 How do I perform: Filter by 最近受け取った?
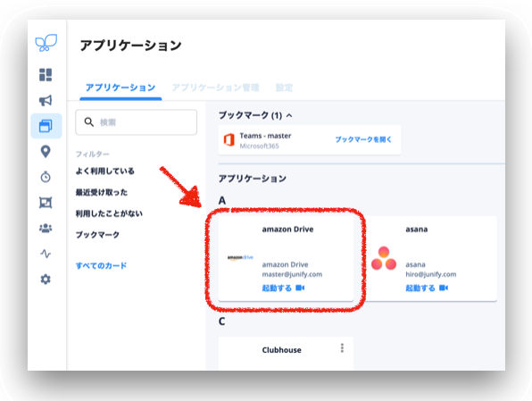click(102, 192)
